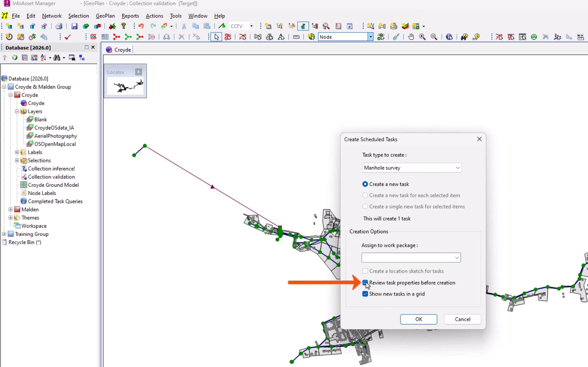Open the Properties information tool

[449, 37]
